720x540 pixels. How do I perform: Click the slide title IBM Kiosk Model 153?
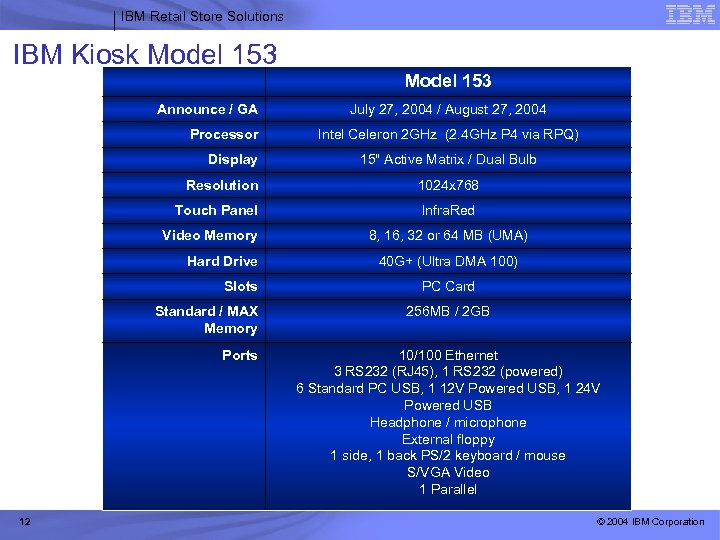click(145, 54)
